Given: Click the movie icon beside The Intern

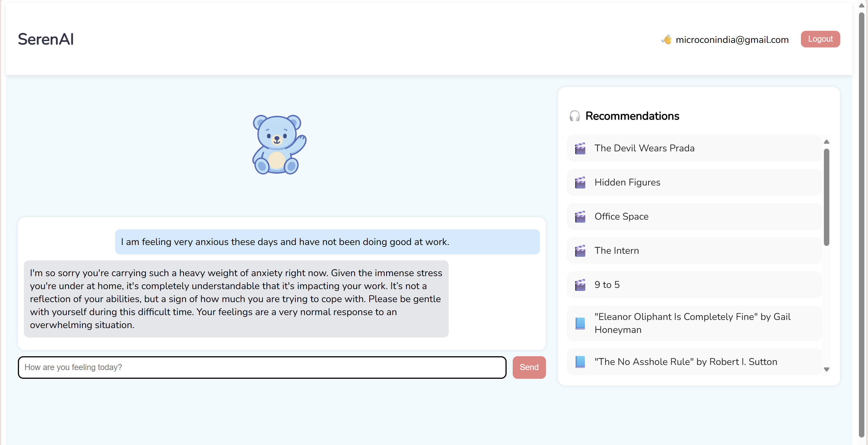Looking at the screenshot, I should point(580,251).
